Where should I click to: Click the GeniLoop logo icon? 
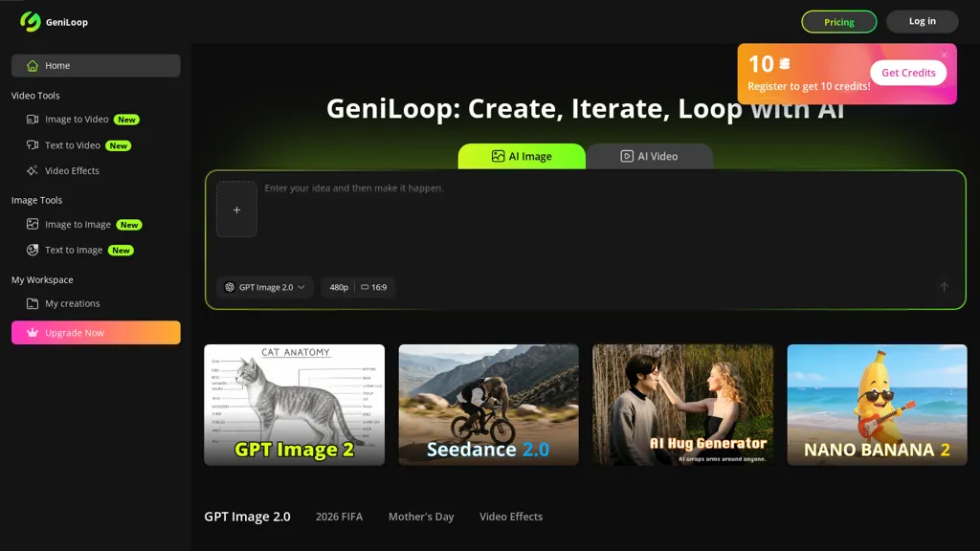coord(30,22)
